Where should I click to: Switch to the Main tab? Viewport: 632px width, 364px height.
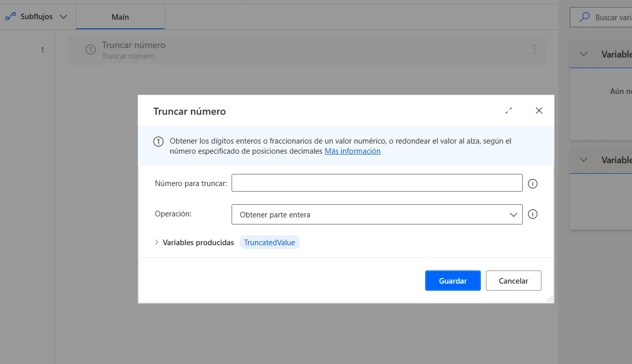(x=120, y=17)
